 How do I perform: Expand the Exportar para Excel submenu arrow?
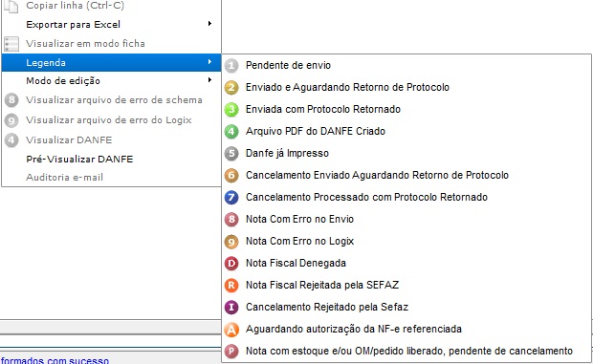[209, 24]
